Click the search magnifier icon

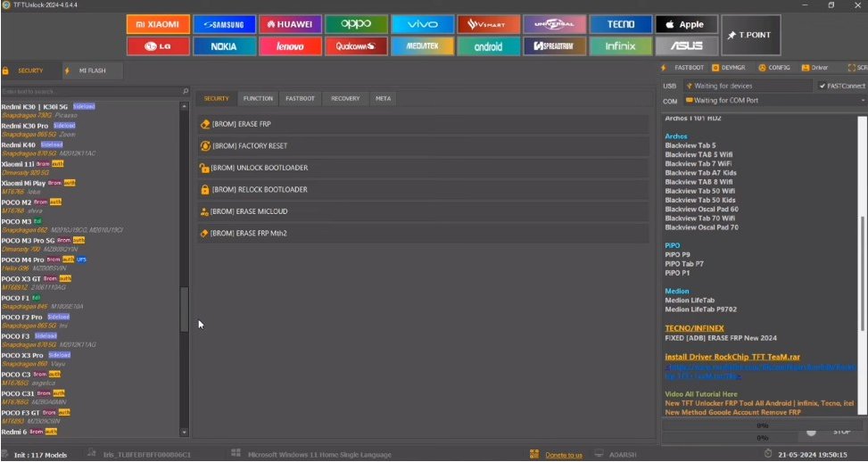tap(186, 91)
